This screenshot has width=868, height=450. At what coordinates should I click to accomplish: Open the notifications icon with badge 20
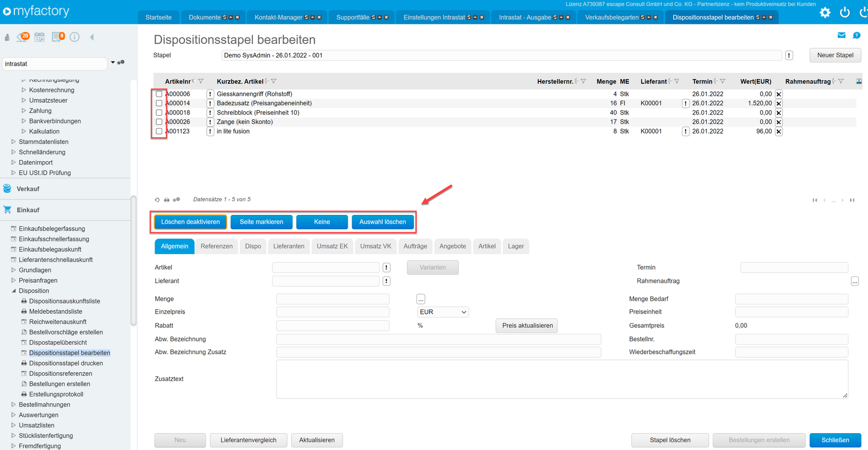(x=23, y=37)
